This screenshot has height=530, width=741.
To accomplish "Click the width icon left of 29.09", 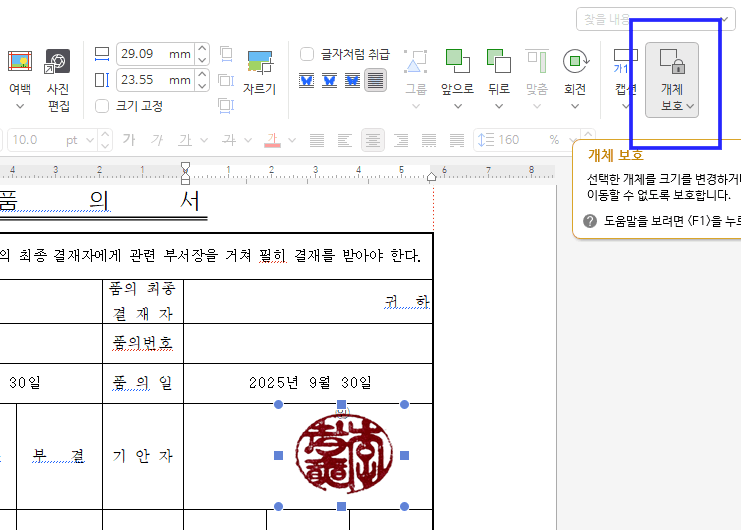I will coord(102,54).
